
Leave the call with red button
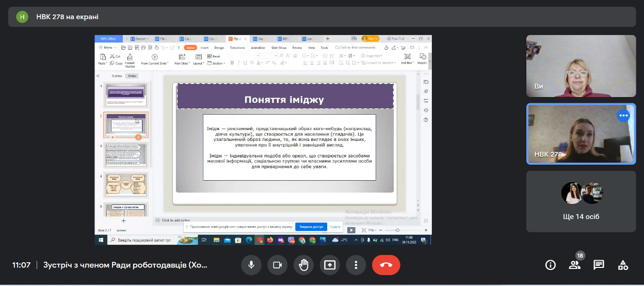pyautogui.click(x=386, y=265)
